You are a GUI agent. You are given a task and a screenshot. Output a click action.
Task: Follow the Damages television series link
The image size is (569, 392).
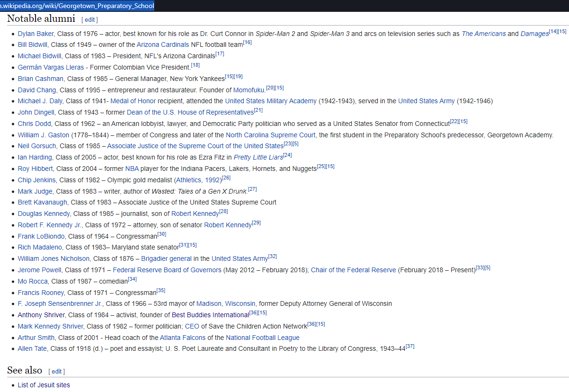coord(535,34)
